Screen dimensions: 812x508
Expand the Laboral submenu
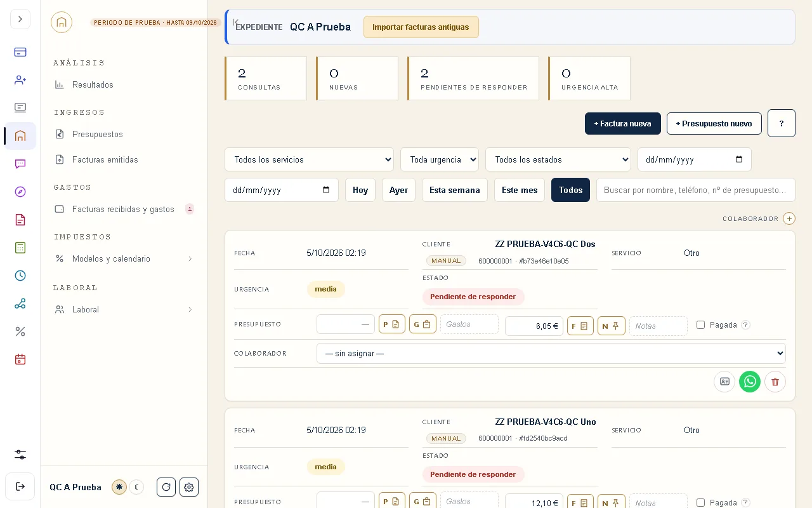124,309
